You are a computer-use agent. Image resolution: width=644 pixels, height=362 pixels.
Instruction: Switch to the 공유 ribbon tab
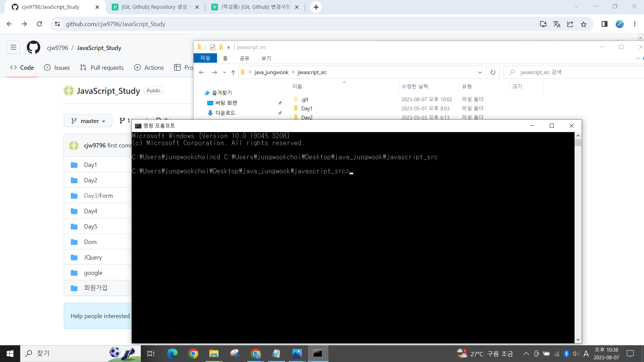(x=245, y=58)
